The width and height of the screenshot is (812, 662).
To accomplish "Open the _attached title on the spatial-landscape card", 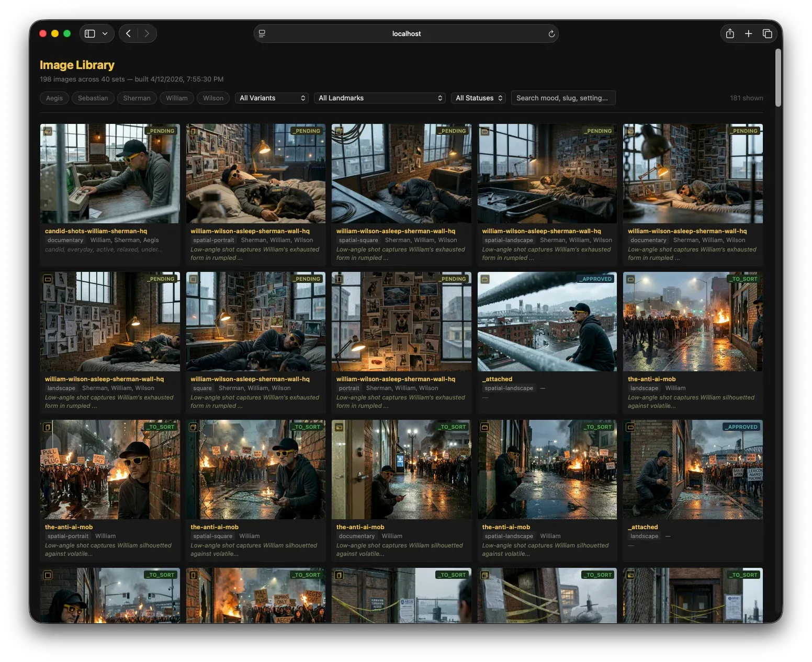I will click(x=497, y=379).
